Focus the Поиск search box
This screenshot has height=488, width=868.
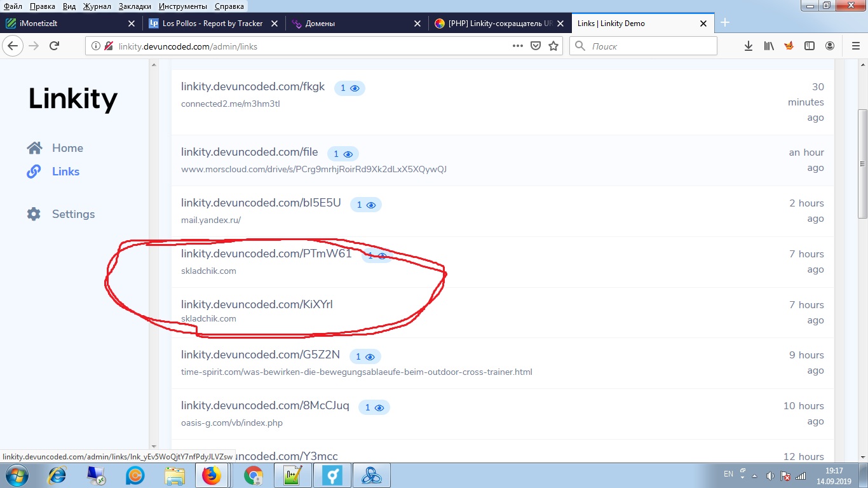point(643,46)
